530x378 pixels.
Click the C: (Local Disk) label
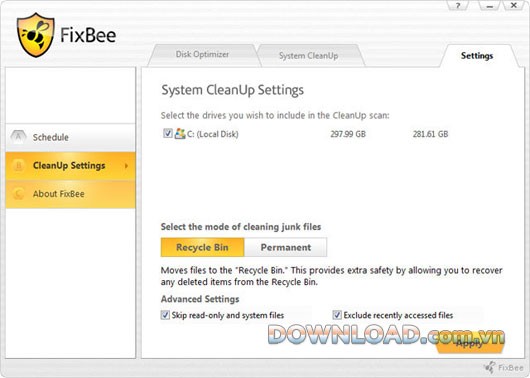coord(213,134)
